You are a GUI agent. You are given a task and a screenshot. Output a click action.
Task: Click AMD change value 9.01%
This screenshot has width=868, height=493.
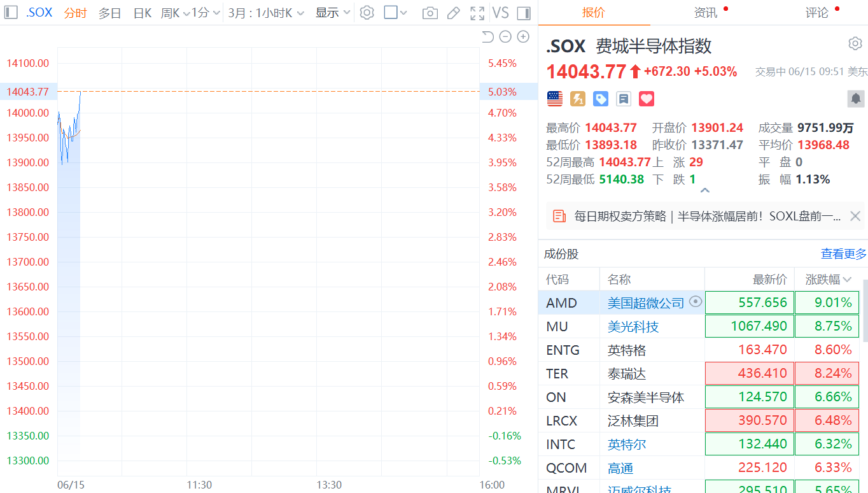tap(827, 303)
